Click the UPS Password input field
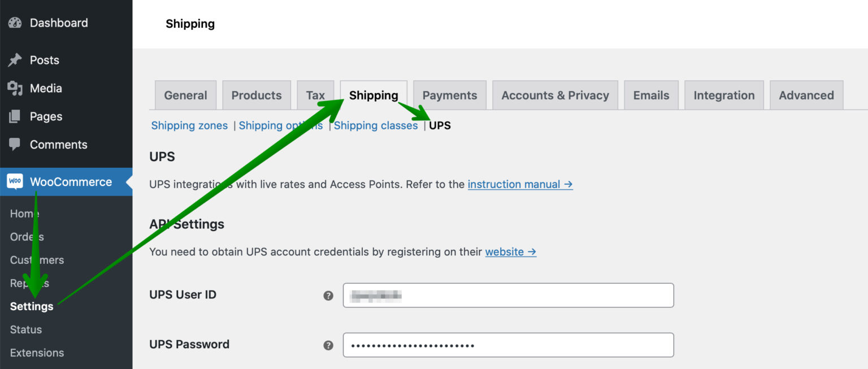This screenshot has height=369, width=868. pyautogui.click(x=508, y=345)
